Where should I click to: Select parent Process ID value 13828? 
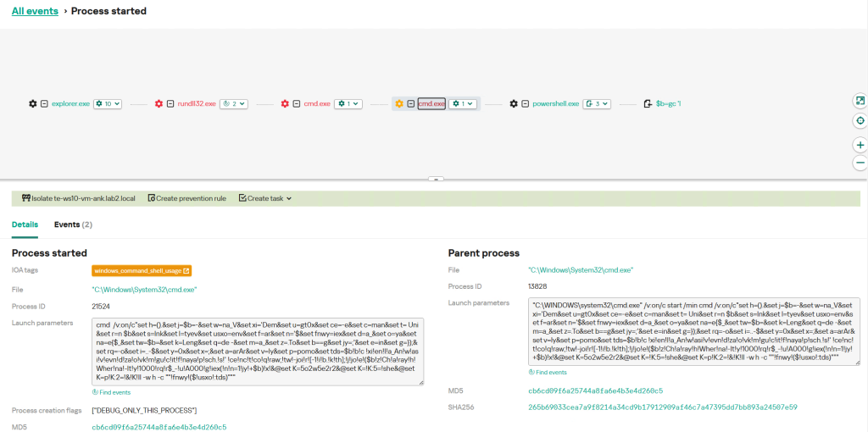[x=538, y=286]
